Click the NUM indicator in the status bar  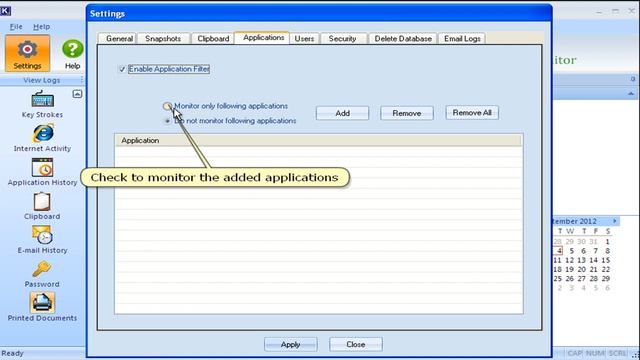pos(595,353)
